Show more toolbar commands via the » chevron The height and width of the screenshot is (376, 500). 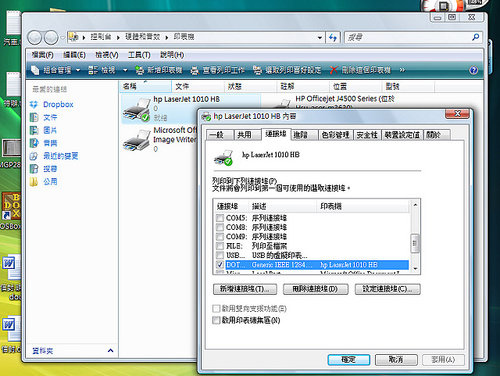pos(402,70)
